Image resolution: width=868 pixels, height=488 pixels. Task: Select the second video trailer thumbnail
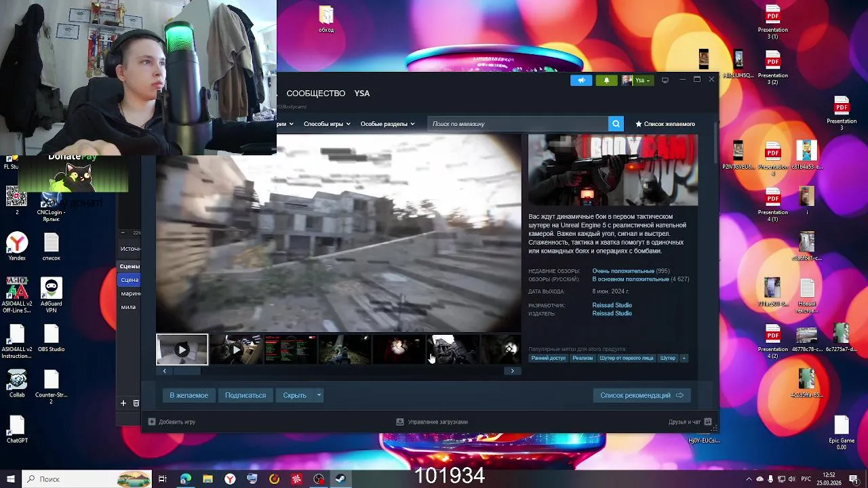click(236, 350)
